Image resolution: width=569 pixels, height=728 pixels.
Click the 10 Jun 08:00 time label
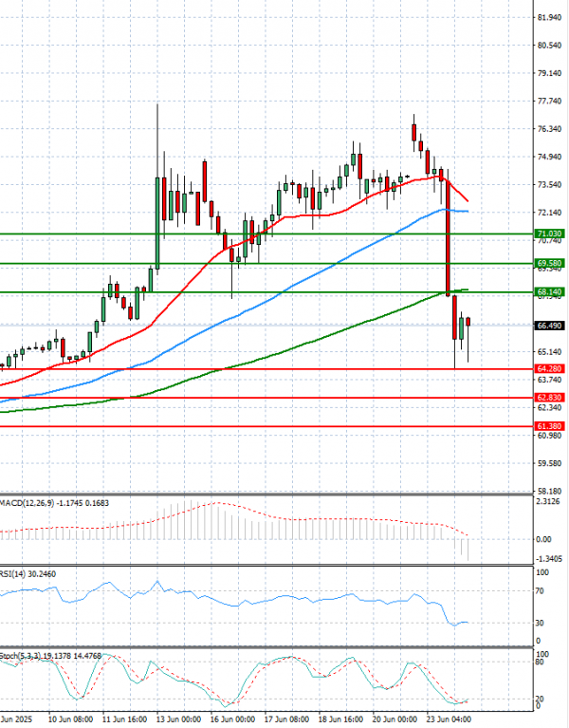coord(70,719)
